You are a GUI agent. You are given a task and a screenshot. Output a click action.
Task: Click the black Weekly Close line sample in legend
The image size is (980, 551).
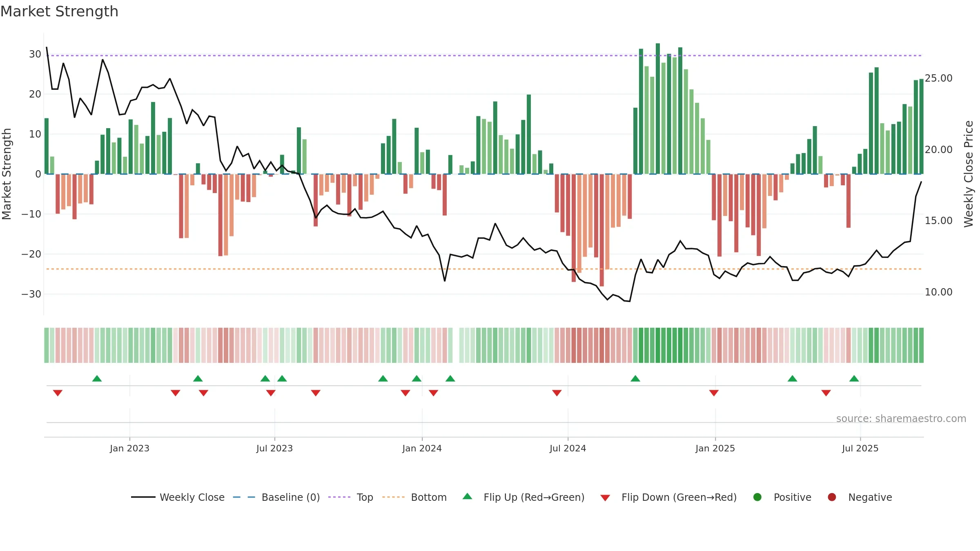pos(143,497)
